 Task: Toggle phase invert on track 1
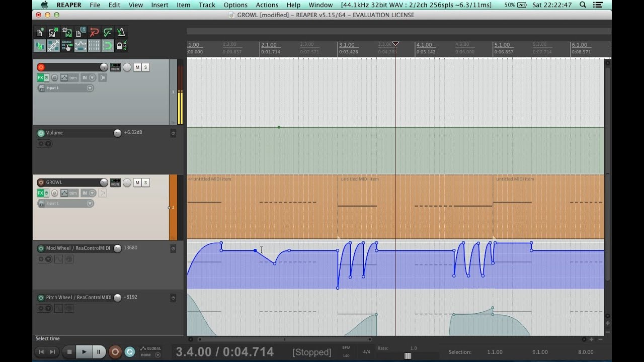pyautogui.click(x=54, y=78)
